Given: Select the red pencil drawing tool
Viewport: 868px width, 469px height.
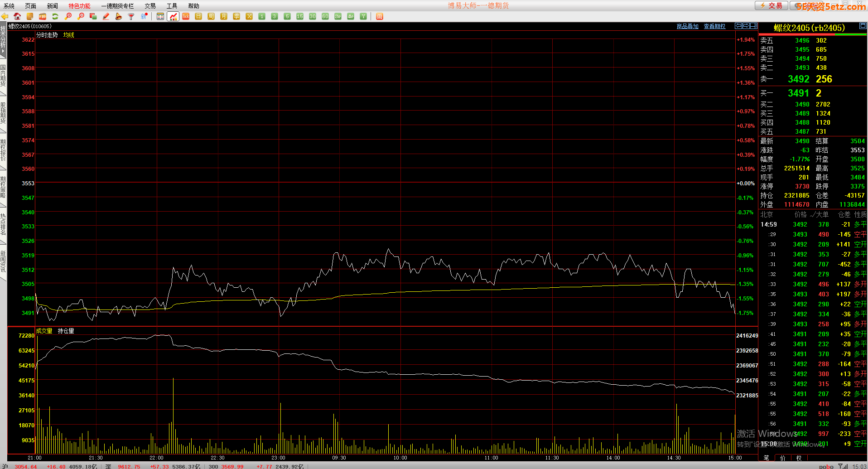Looking at the screenshot, I should point(106,16).
